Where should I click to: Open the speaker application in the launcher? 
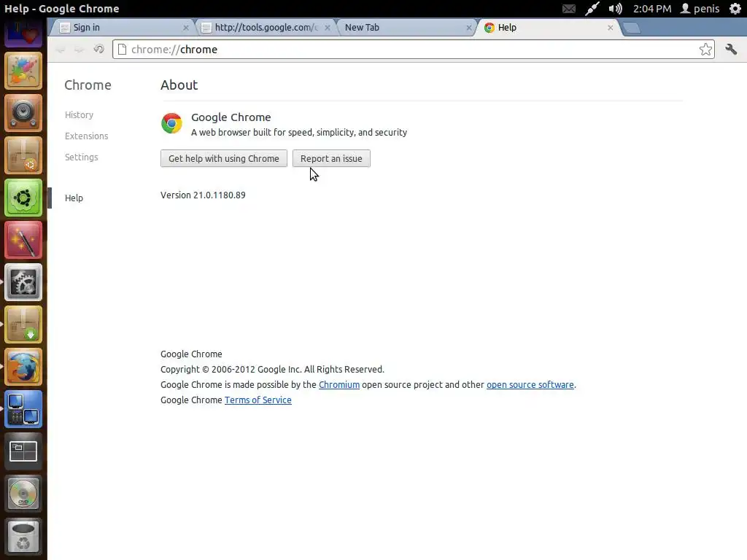pyautogui.click(x=23, y=113)
